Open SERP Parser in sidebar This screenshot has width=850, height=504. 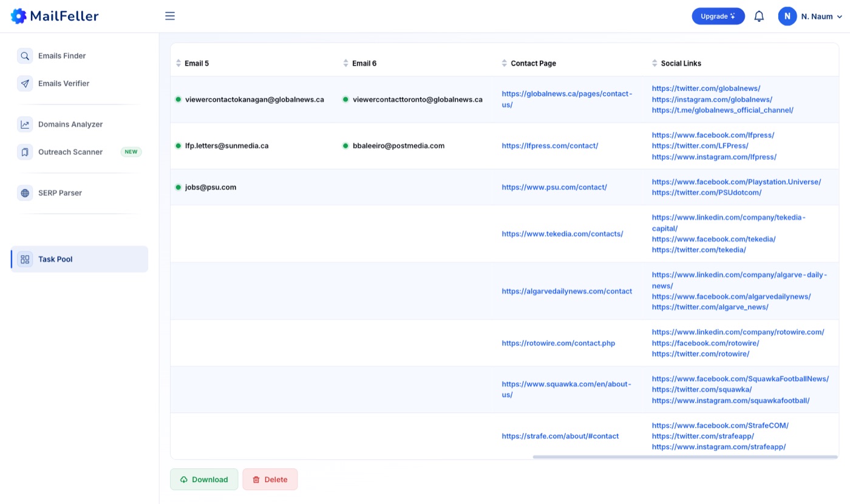point(80,193)
